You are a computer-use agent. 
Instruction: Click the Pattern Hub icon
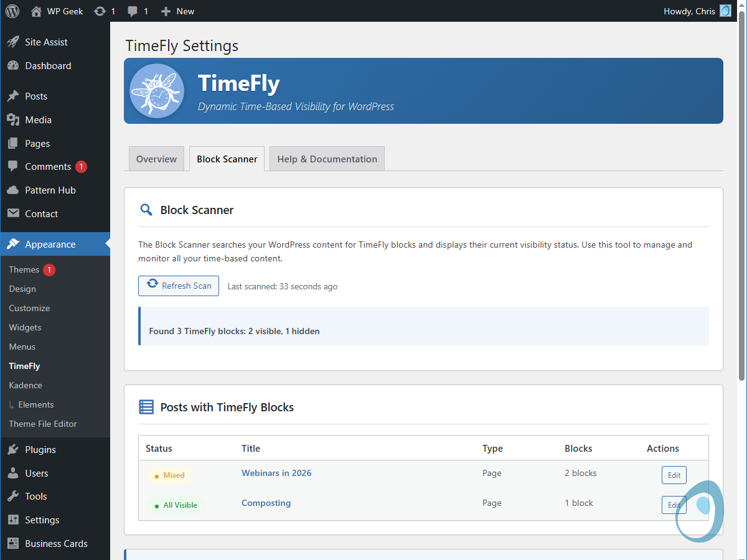[14, 190]
